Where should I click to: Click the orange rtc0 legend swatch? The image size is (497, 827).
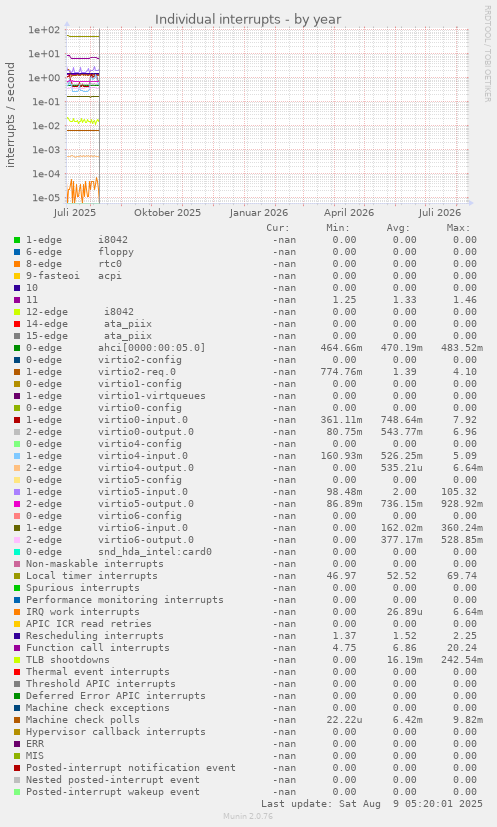17,264
